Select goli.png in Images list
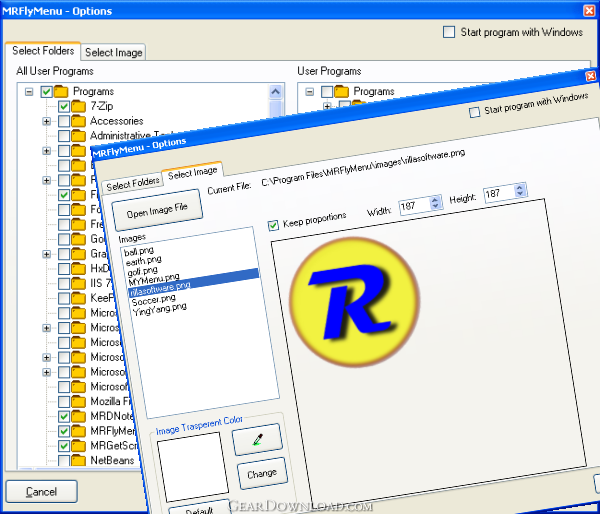This screenshot has width=600, height=514. 142,271
